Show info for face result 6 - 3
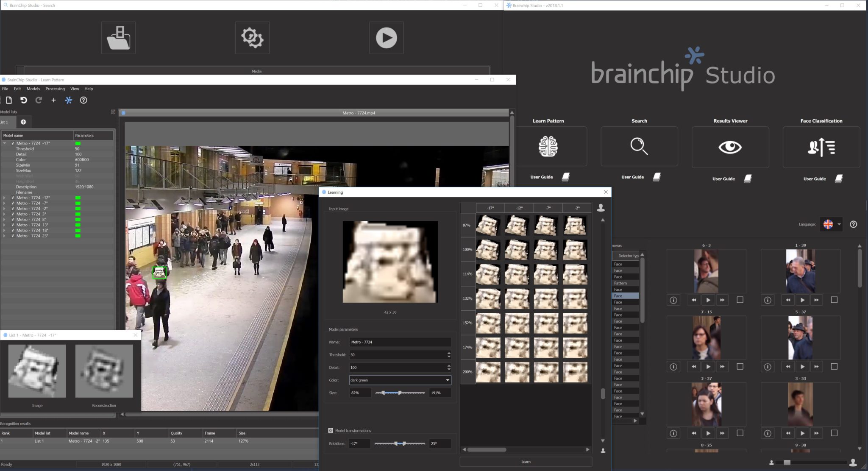This screenshot has height=471, width=868. (x=673, y=300)
